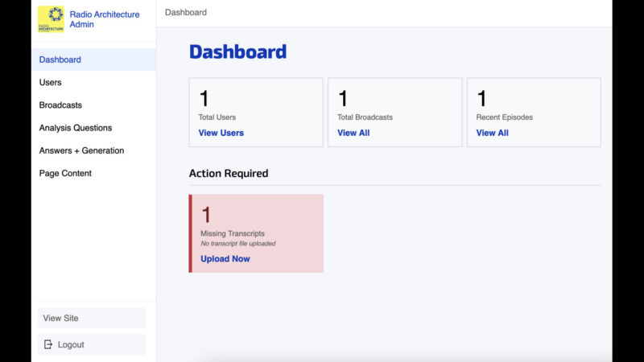This screenshot has width=644, height=362.
Task: Click the Recent Episodes stat card
Action: coord(534,105)
